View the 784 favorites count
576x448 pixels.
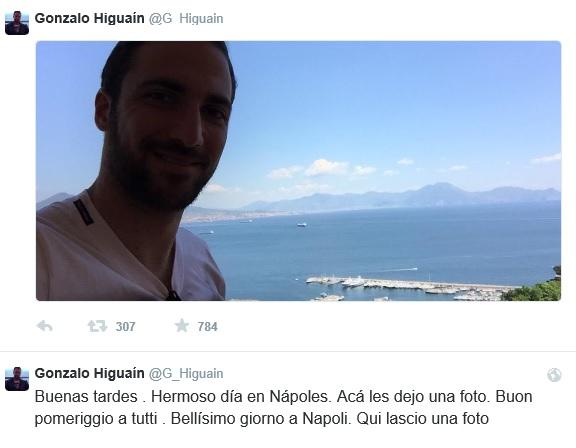tap(208, 326)
